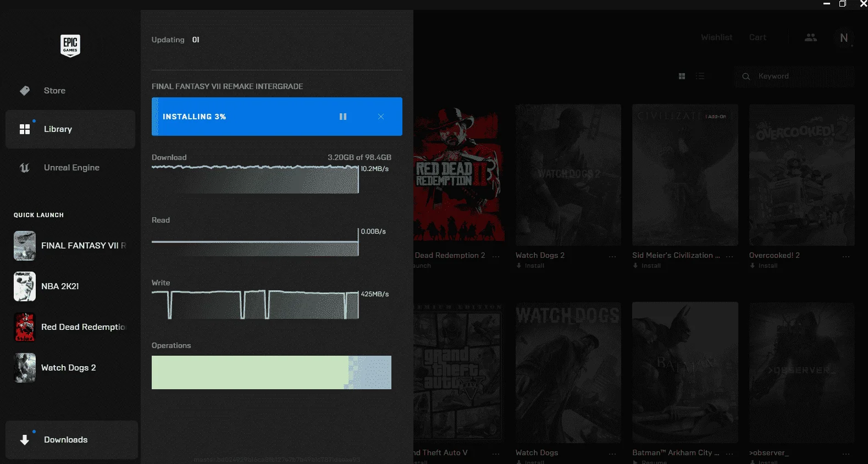Viewport: 868px width, 464px height.
Task: Install Watch Dogs 2 from library
Action: pyautogui.click(x=530, y=266)
